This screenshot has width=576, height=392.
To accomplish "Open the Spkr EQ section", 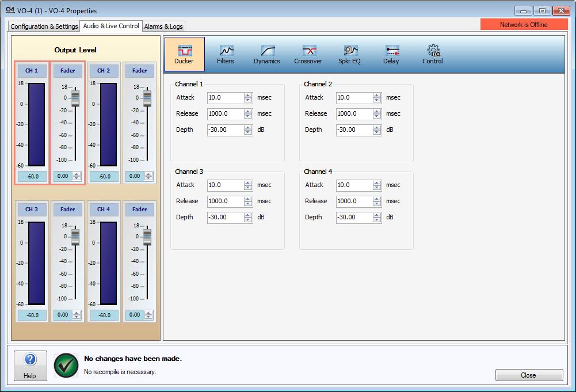I will pyautogui.click(x=349, y=54).
